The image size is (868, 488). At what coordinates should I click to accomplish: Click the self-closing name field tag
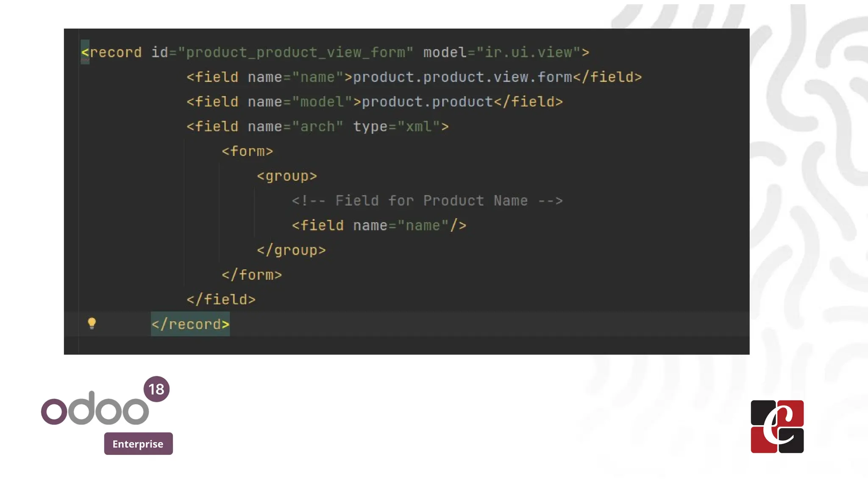click(379, 226)
